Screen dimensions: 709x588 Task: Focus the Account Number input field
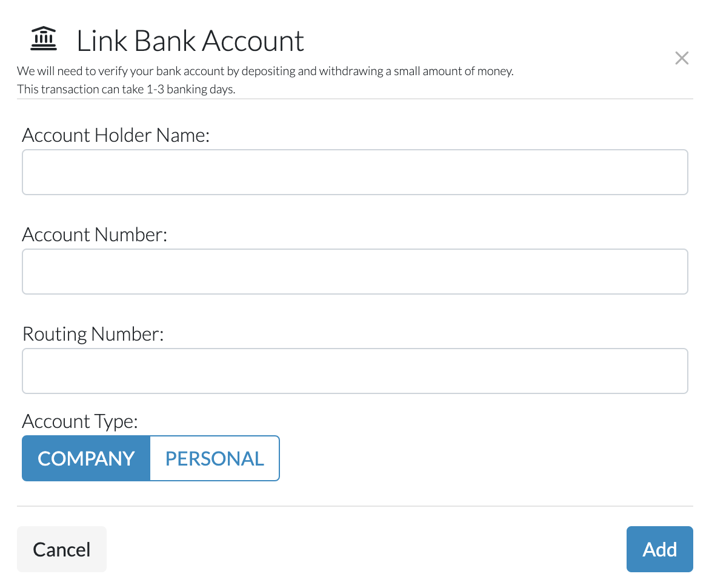[354, 271]
